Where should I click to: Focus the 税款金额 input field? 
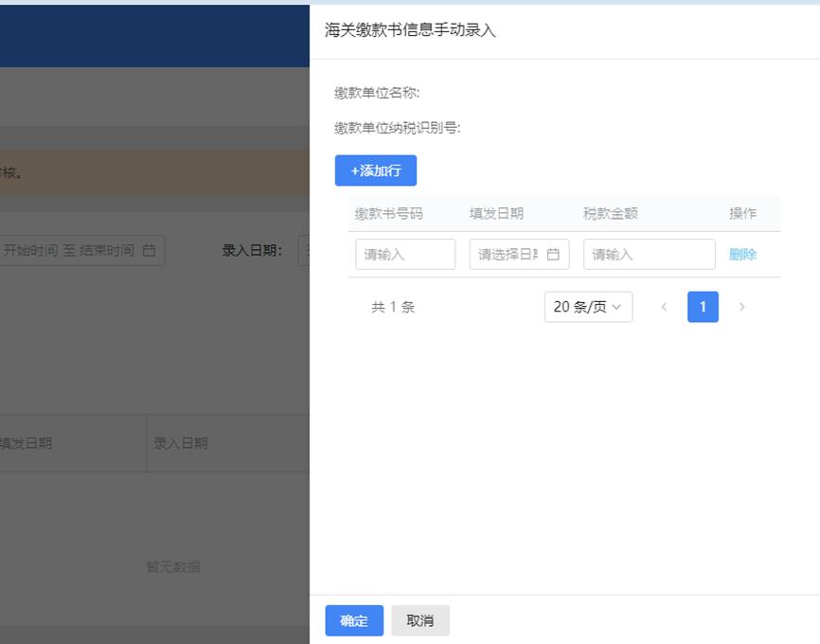[x=649, y=254]
